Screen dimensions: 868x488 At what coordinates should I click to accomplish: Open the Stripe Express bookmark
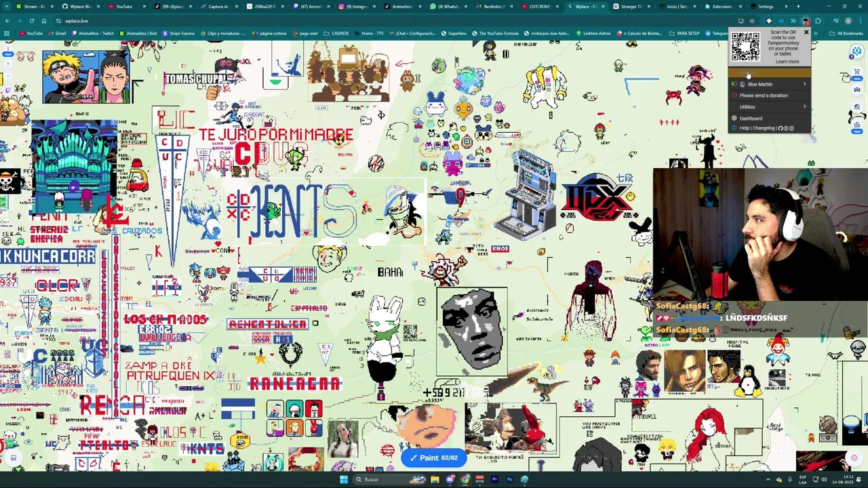[x=178, y=33]
